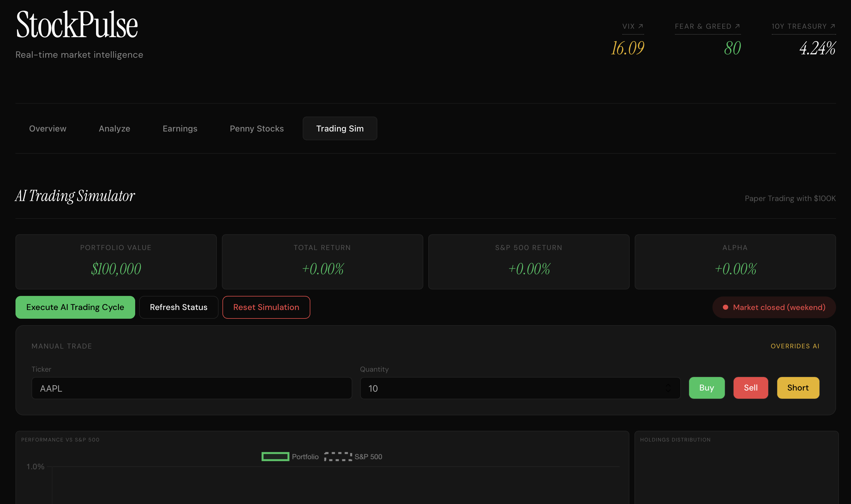The width and height of the screenshot is (851, 504).
Task: Click the VIX external link arrow icon
Action: coord(640,26)
